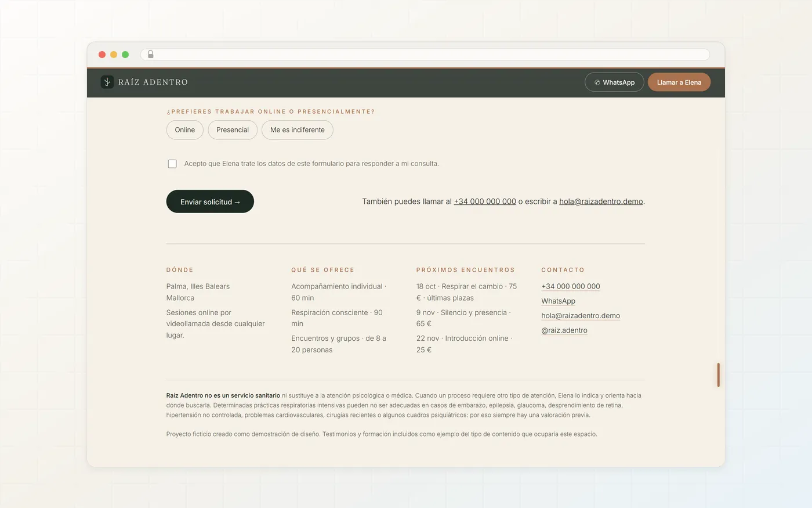Click the QUÉ SE OFRECE heading
The height and width of the screenshot is (508, 812).
click(x=322, y=270)
